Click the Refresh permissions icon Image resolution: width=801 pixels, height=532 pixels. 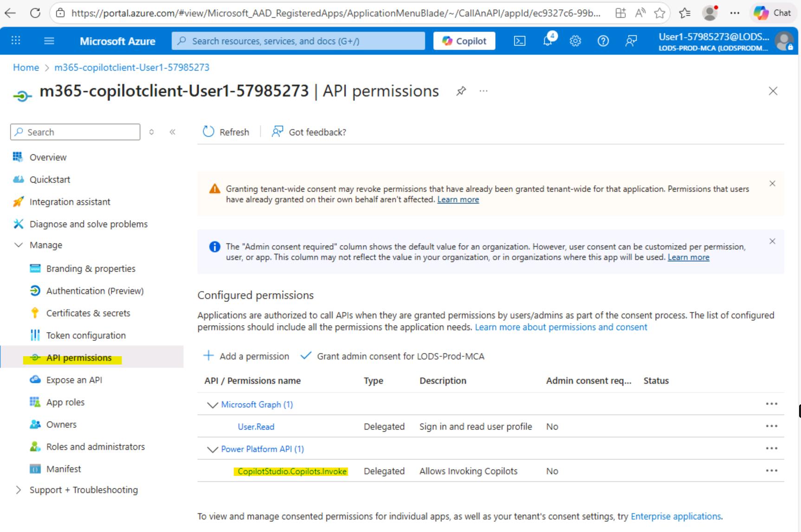[208, 132]
